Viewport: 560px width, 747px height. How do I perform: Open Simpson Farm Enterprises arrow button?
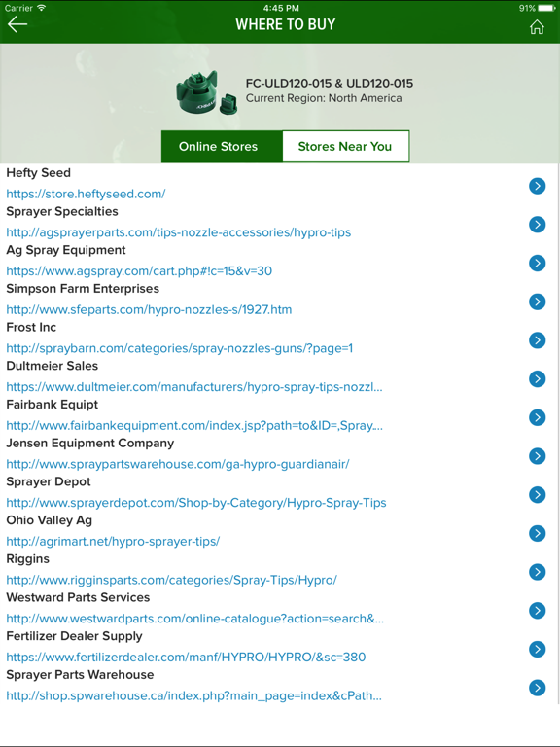point(537,302)
